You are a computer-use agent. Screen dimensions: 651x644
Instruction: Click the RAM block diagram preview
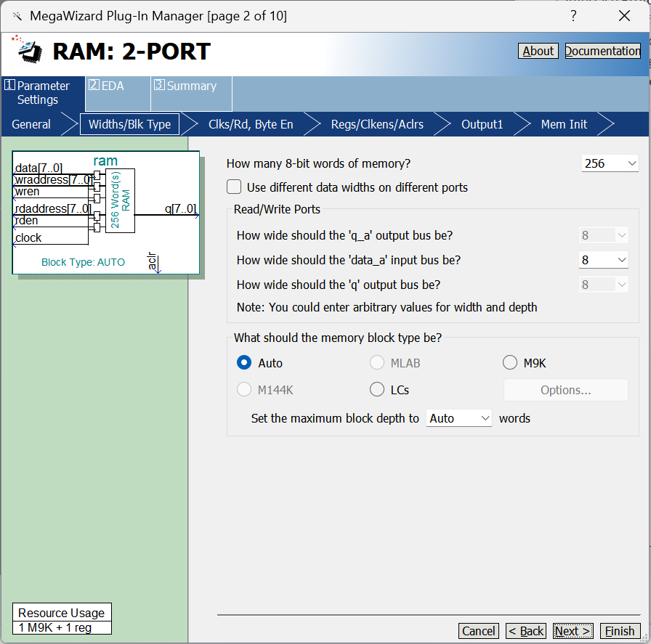(x=106, y=213)
